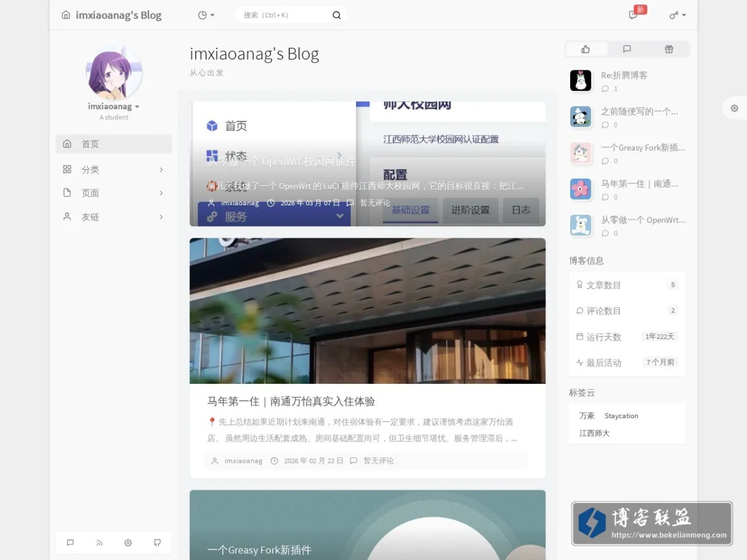Viewport: 747px width, 560px height.
Task: Switch to the thumbs-up popular tab
Action: click(x=586, y=49)
